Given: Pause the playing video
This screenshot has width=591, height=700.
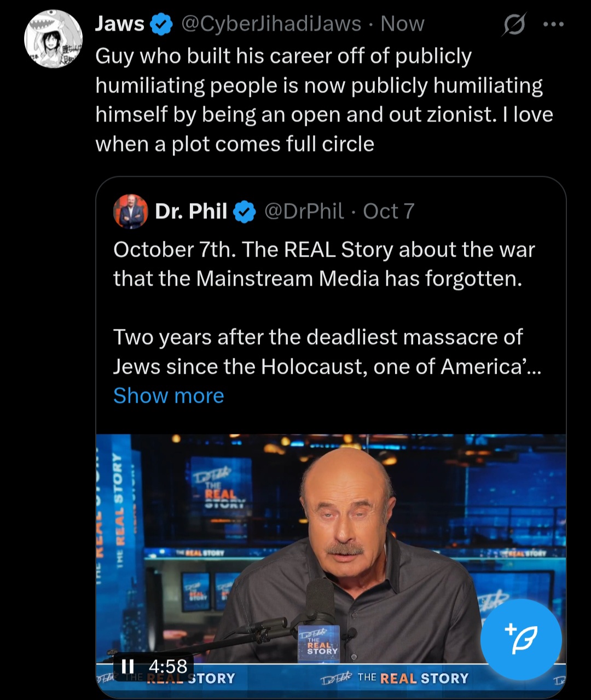Looking at the screenshot, I should click(x=128, y=666).
